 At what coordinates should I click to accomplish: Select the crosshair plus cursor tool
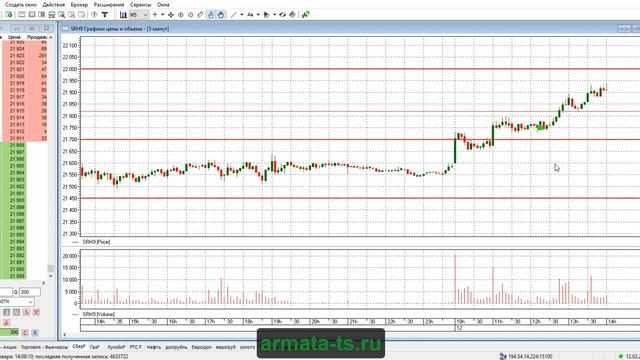coord(155,15)
